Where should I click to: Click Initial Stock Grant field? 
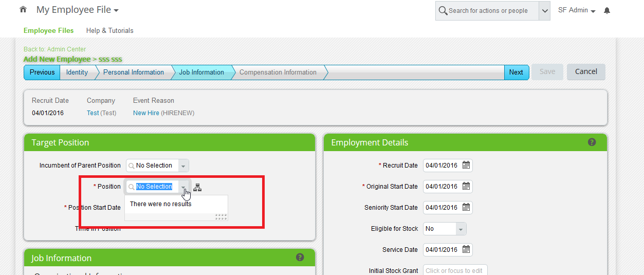(x=455, y=270)
